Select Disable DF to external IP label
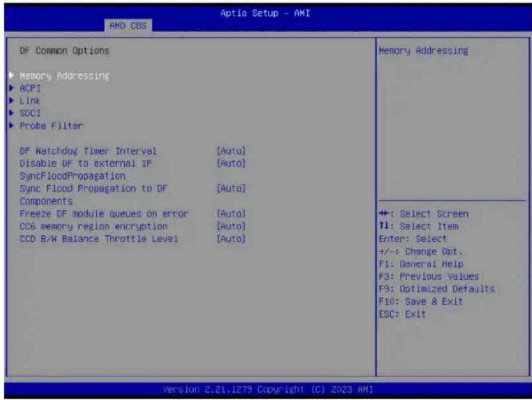Image resolution: width=532 pixels, height=400 pixels. [86, 170]
